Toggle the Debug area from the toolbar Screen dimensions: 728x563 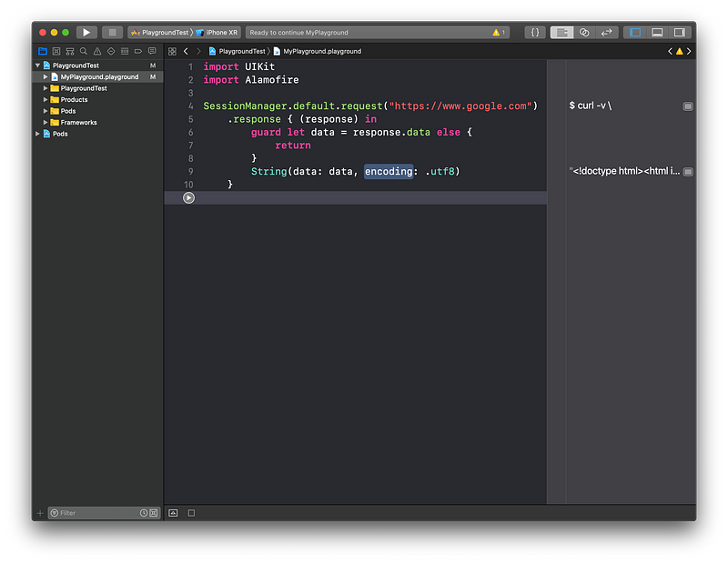(657, 33)
